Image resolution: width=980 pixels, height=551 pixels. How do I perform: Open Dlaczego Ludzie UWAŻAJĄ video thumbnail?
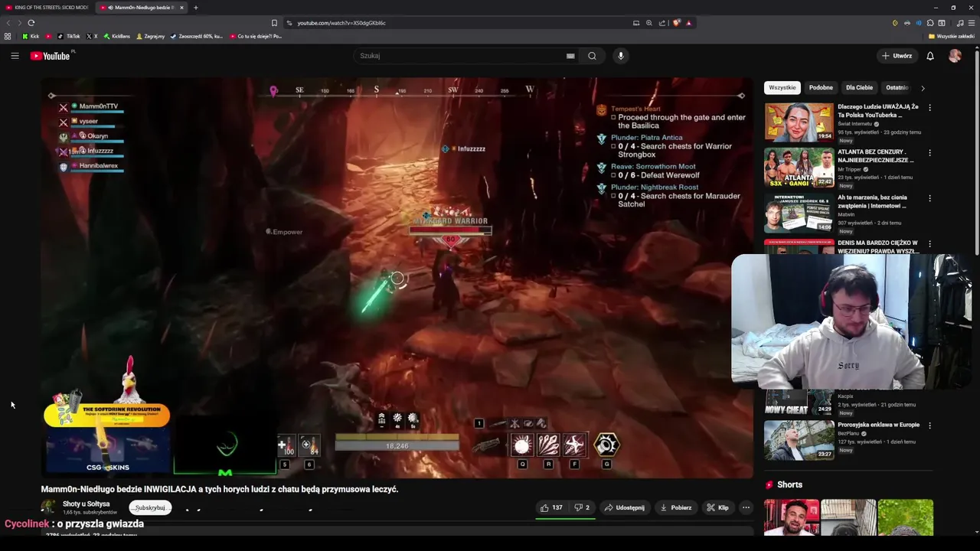click(799, 122)
